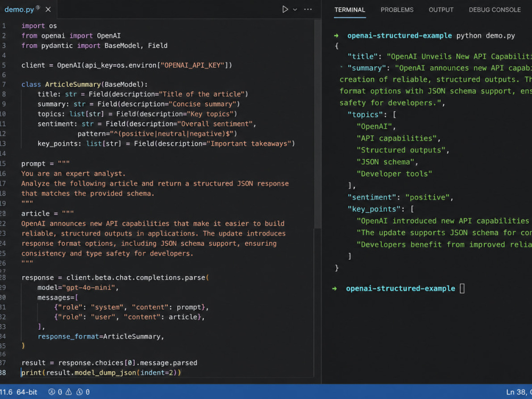Click the text 'import os'
Image resolution: width=532 pixels, height=399 pixels.
coord(39,26)
